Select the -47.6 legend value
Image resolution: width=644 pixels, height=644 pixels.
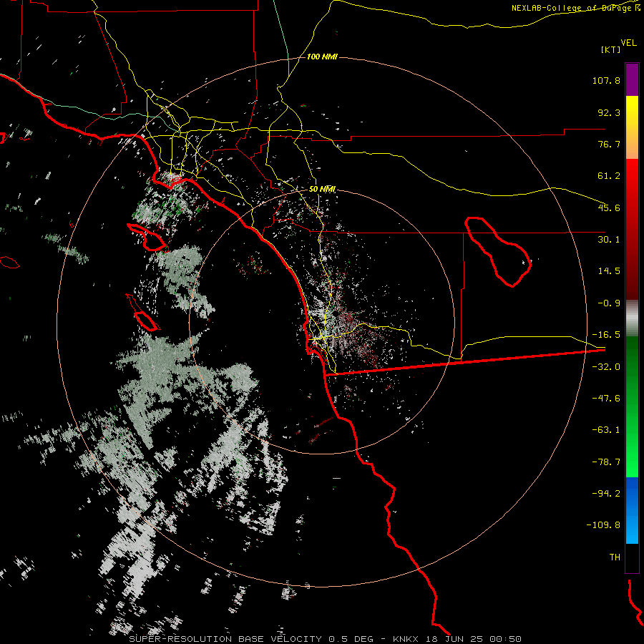606,399
